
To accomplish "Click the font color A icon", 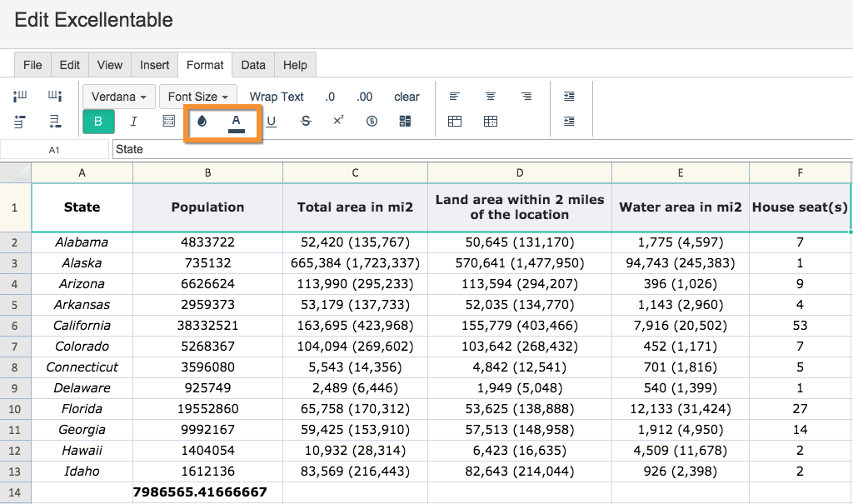I will click(237, 122).
